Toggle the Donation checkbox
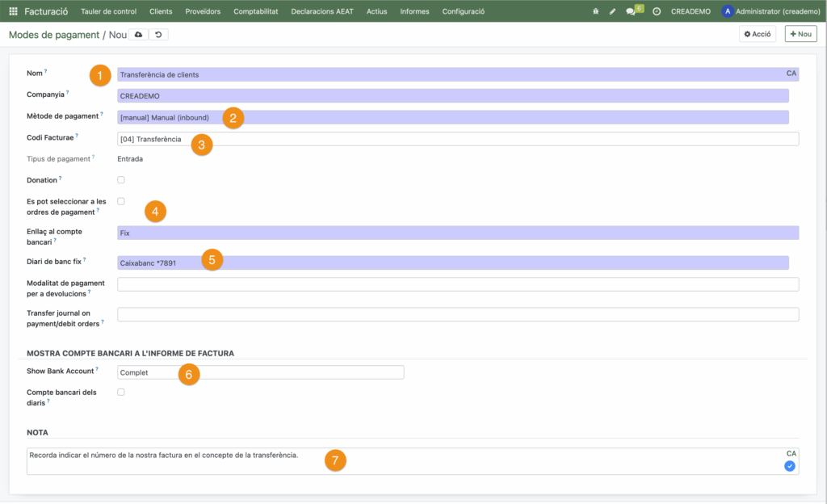The height and width of the screenshot is (504, 827). 121,179
